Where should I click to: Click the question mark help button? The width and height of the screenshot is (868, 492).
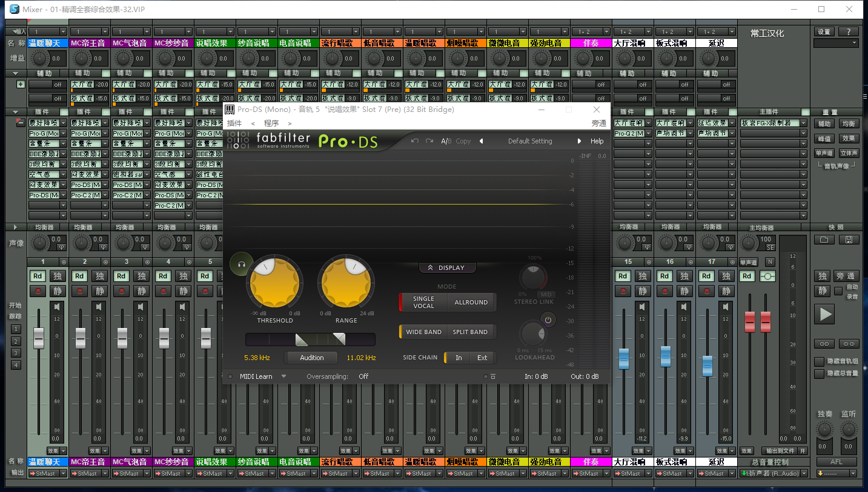tap(849, 31)
